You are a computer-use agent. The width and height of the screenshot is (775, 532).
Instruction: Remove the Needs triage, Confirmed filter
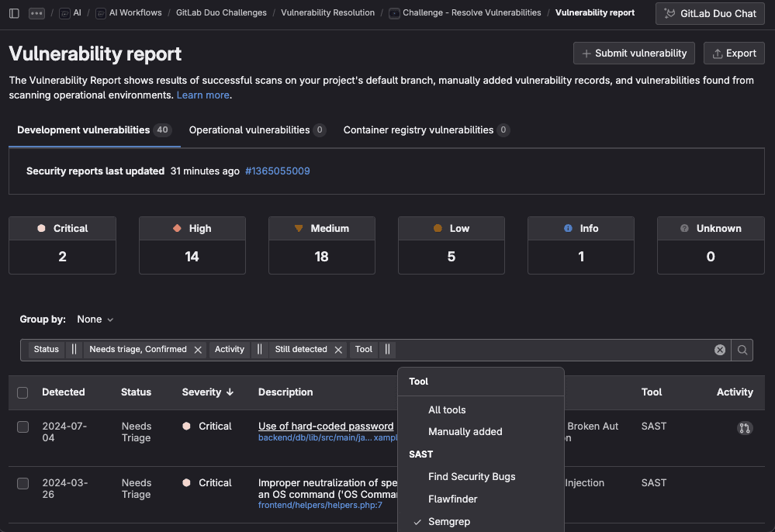tap(198, 350)
